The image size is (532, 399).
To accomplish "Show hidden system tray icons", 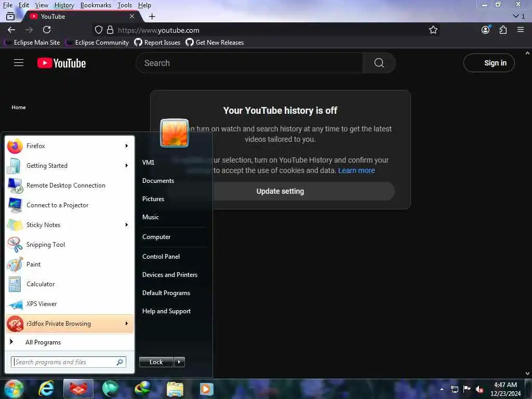I will (442, 389).
